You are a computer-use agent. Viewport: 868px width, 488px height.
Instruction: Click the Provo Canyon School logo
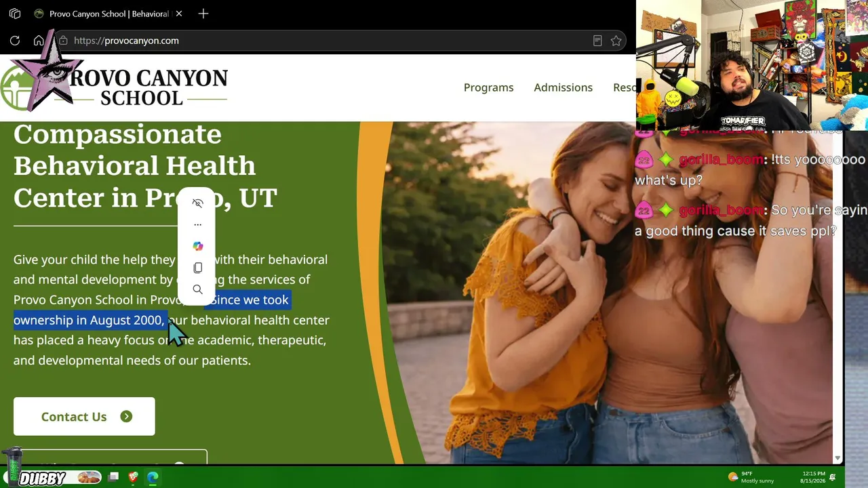114,87
